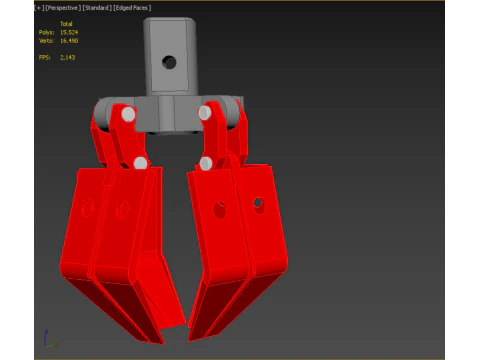Select the lower-right white pivot pin
The image size is (480, 360).
point(206,163)
